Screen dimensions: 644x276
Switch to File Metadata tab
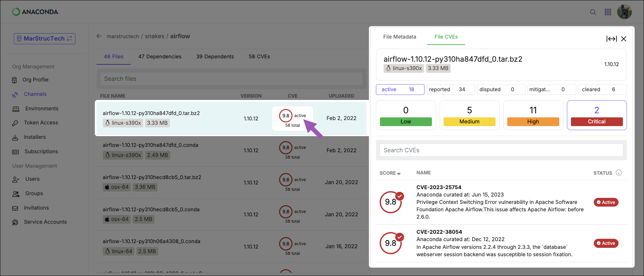pos(400,37)
